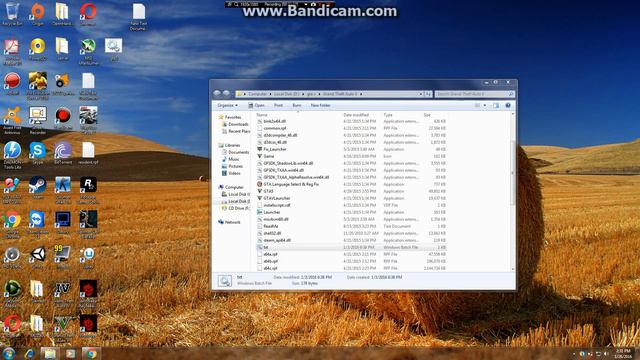Image resolution: width=640 pixels, height=360 pixels.
Task: Open the TeamViewer desktop shortcut
Action: click(38, 224)
